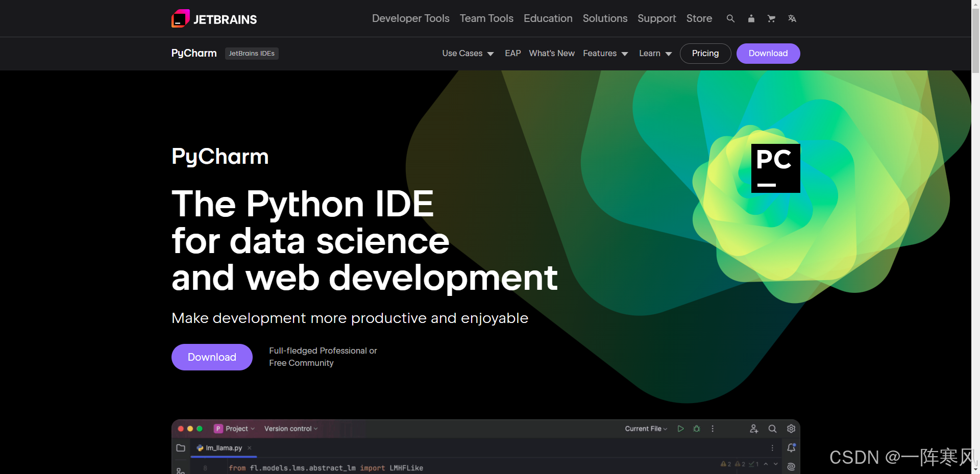This screenshot has width=980, height=474.
Task: Click the AI Assistant spiral icon
Action: pos(791,466)
